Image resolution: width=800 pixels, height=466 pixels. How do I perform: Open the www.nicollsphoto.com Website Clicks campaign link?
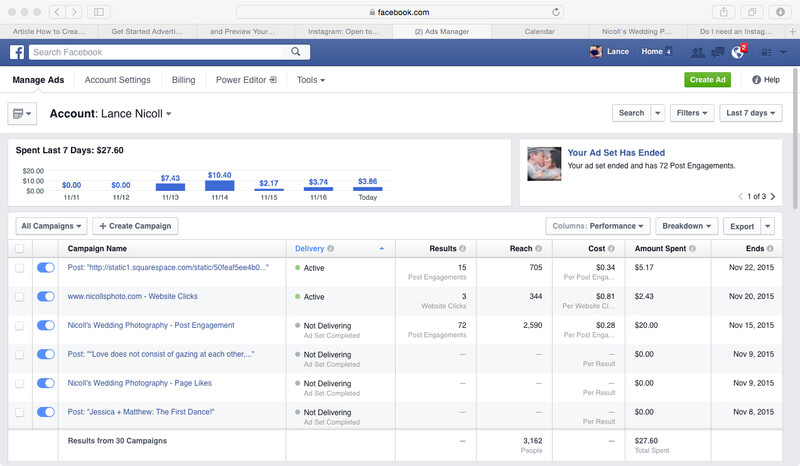133,296
